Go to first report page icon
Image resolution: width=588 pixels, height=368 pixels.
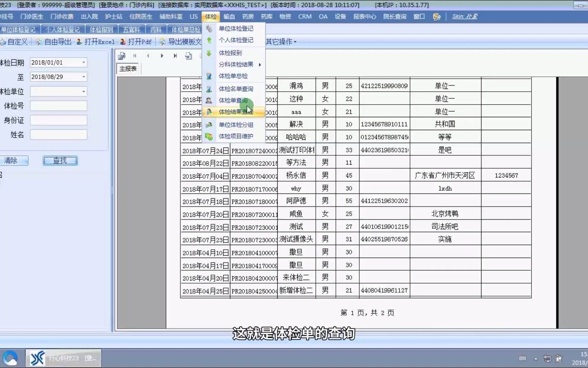135,56
